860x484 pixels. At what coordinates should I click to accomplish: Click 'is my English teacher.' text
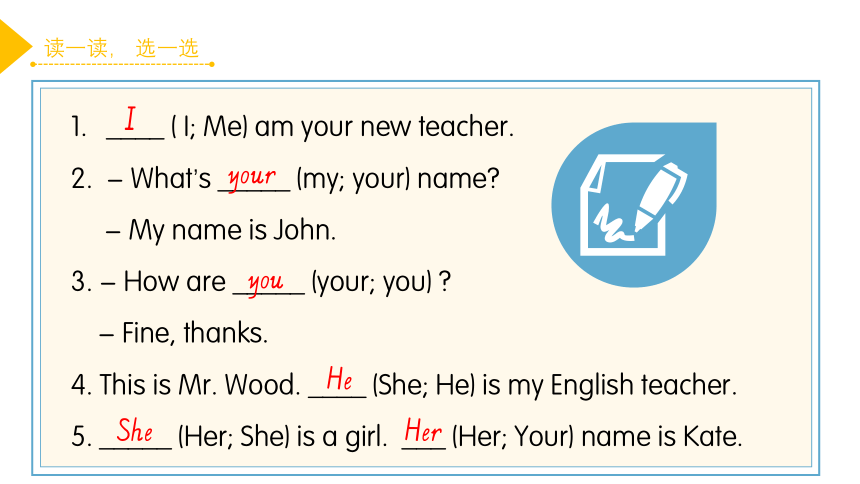[x=609, y=385]
